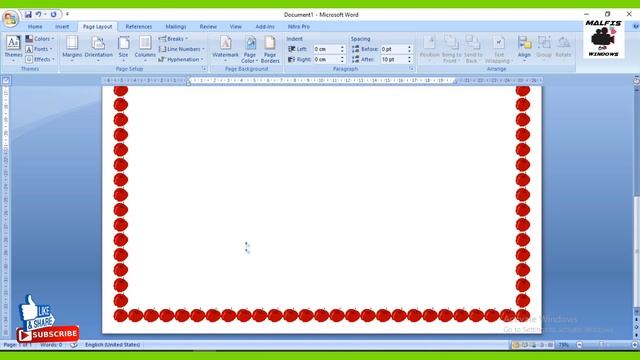Switch to Insert tab
Viewport: 640px width, 360px height.
[x=62, y=27]
